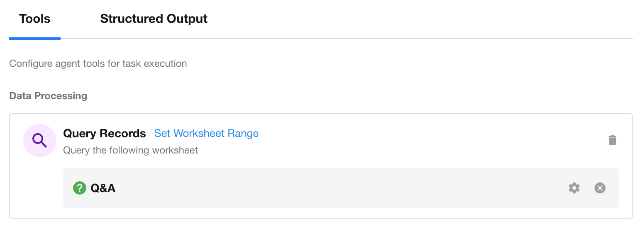Click the word 'Range' in blue link
The image size is (644, 229).
[244, 133]
